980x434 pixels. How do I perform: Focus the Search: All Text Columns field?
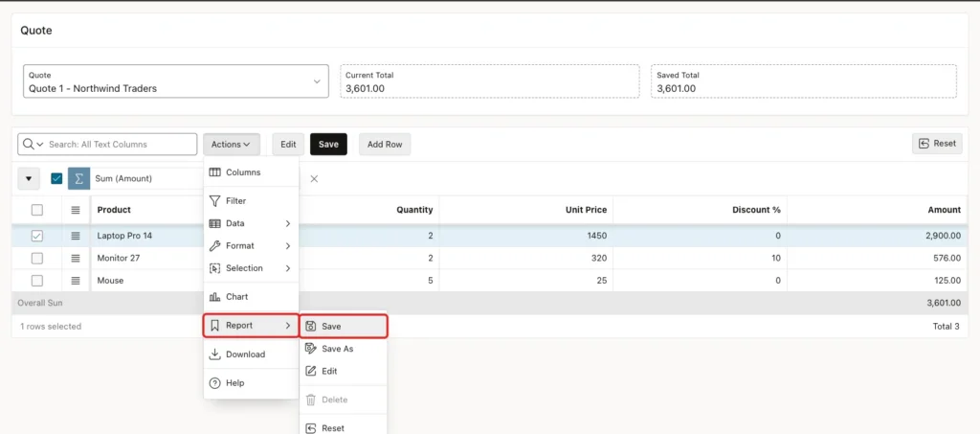[122, 145]
